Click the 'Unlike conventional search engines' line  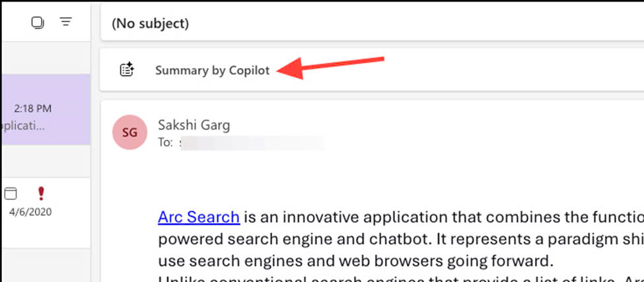tap(401, 279)
